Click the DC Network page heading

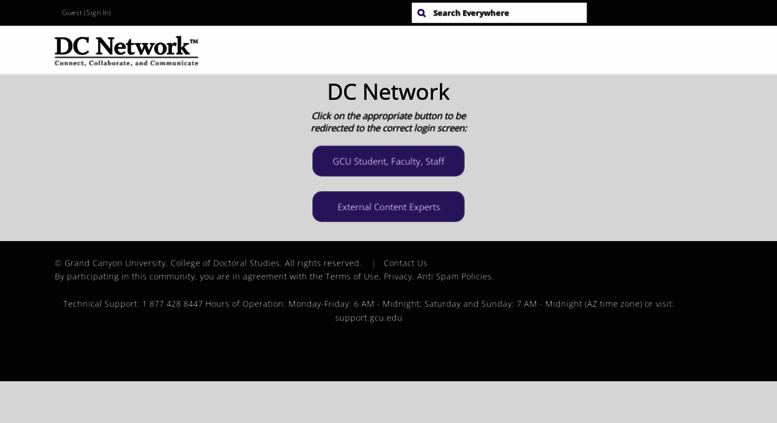point(388,92)
